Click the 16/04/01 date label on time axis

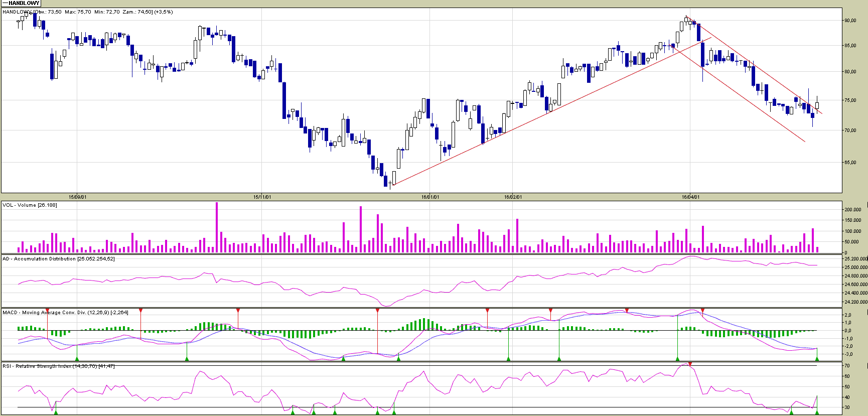click(x=690, y=197)
